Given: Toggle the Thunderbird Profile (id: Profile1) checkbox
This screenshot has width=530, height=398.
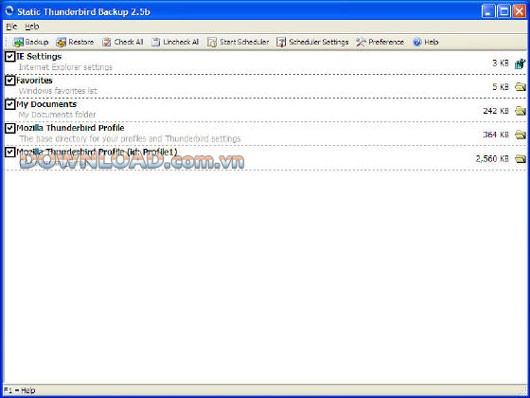Looking at the screenshot, I should click(x=10, y=152).
